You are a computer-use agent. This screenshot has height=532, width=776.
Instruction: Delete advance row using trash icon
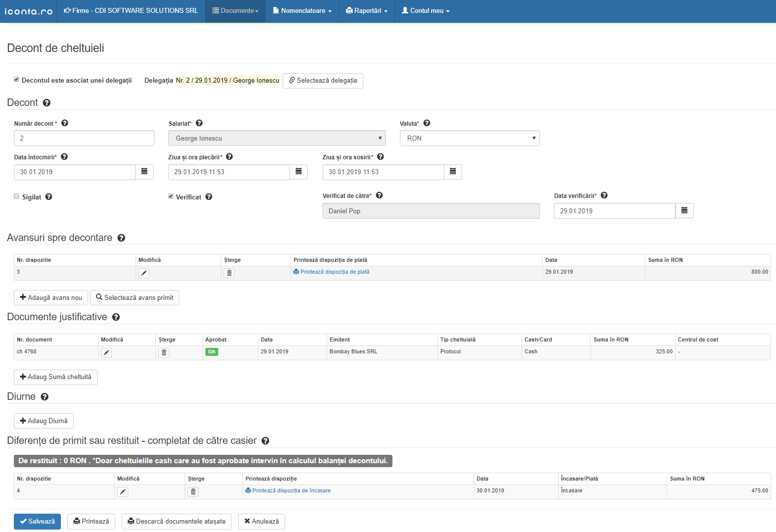click(229, 273)
